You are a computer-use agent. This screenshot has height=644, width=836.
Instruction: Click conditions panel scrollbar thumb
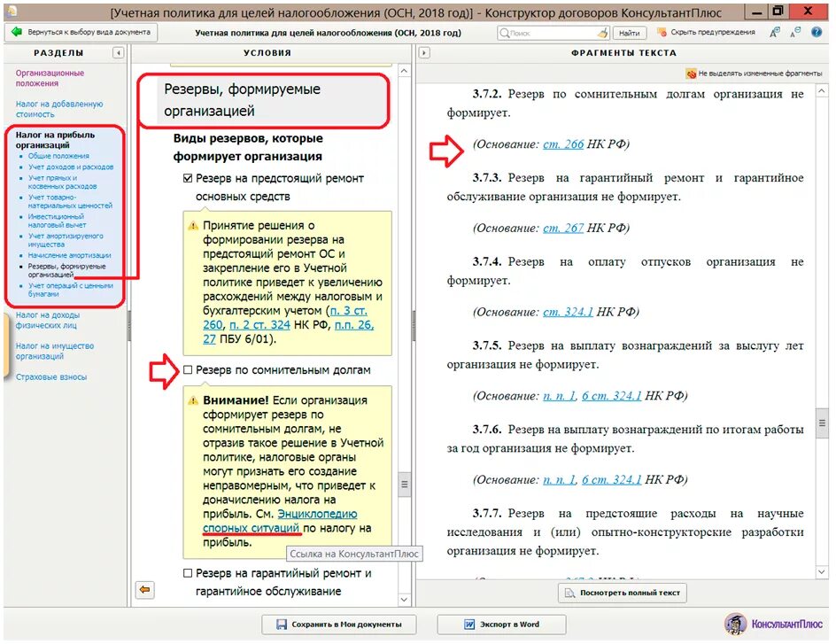[404, 484]
